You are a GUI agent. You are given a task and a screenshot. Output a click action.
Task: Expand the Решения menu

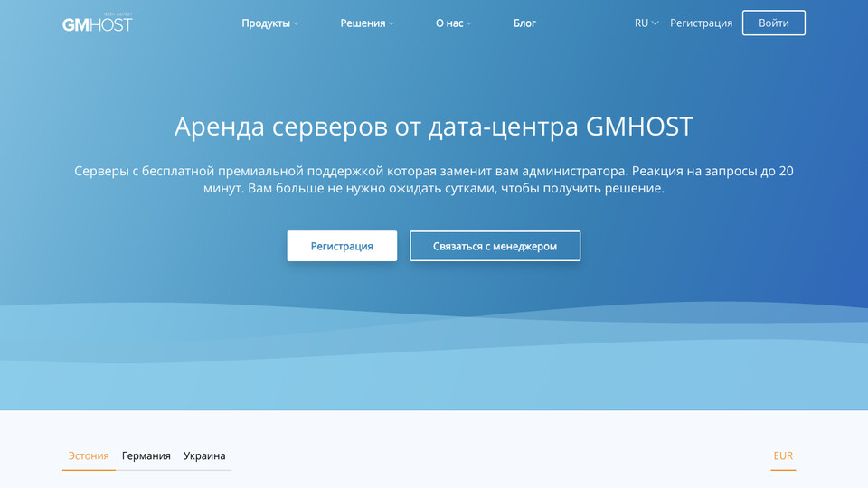point(367,23)
